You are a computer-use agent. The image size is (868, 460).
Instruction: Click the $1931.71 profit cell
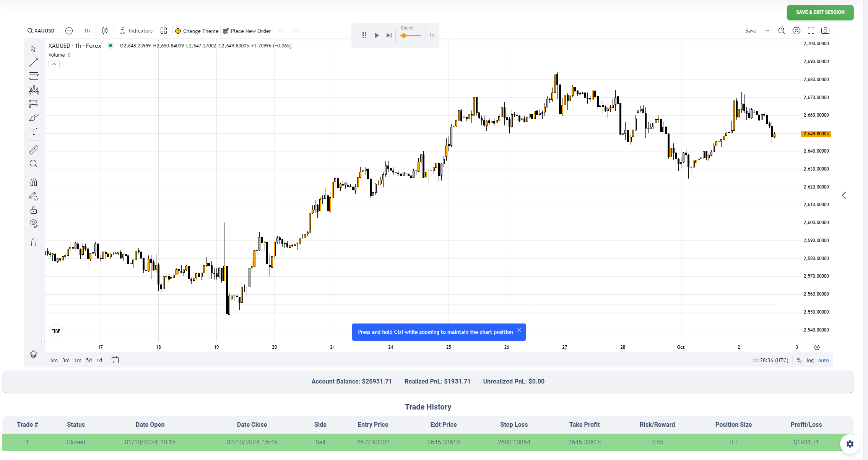coord(806,442)
